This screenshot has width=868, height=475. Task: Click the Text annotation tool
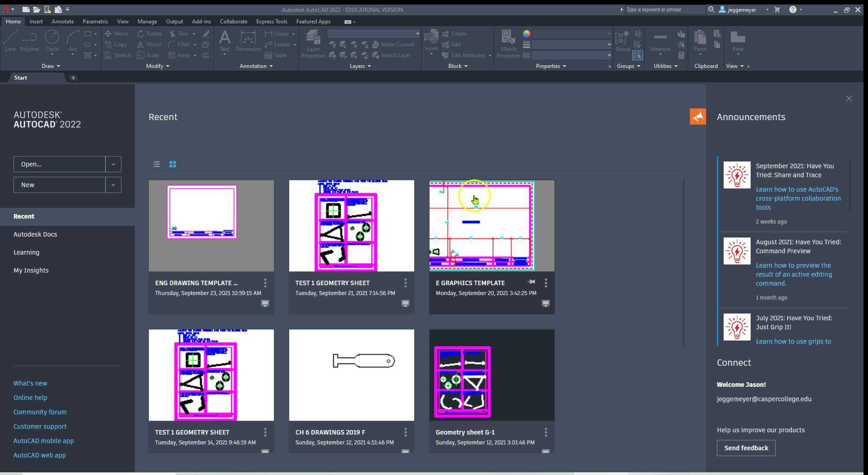pos(224,40)
